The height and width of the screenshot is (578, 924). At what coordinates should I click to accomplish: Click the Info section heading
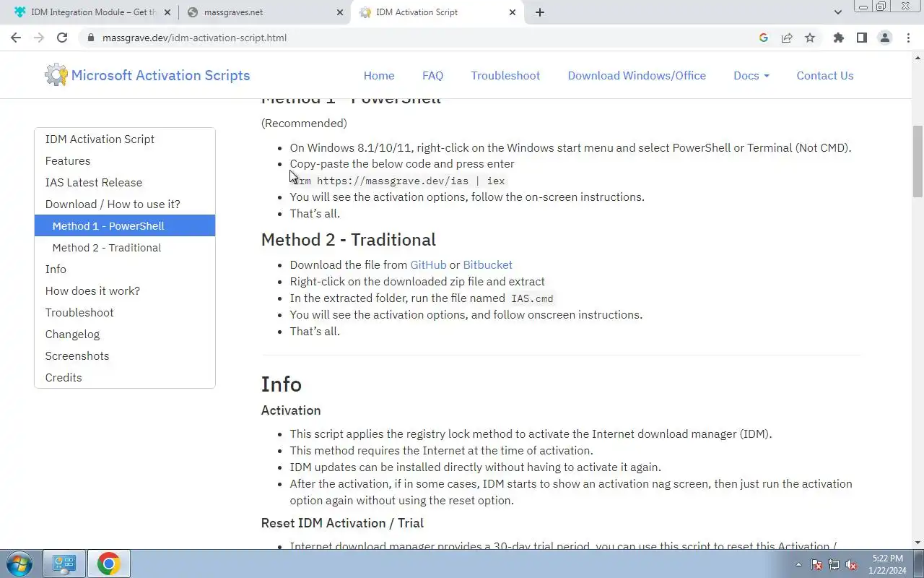(x=282, y=384)
